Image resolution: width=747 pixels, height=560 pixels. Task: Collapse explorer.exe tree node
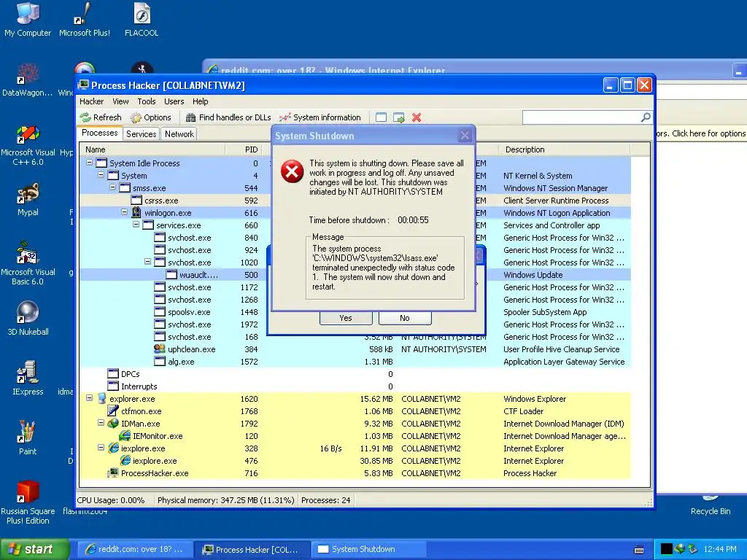pos(89,397)
